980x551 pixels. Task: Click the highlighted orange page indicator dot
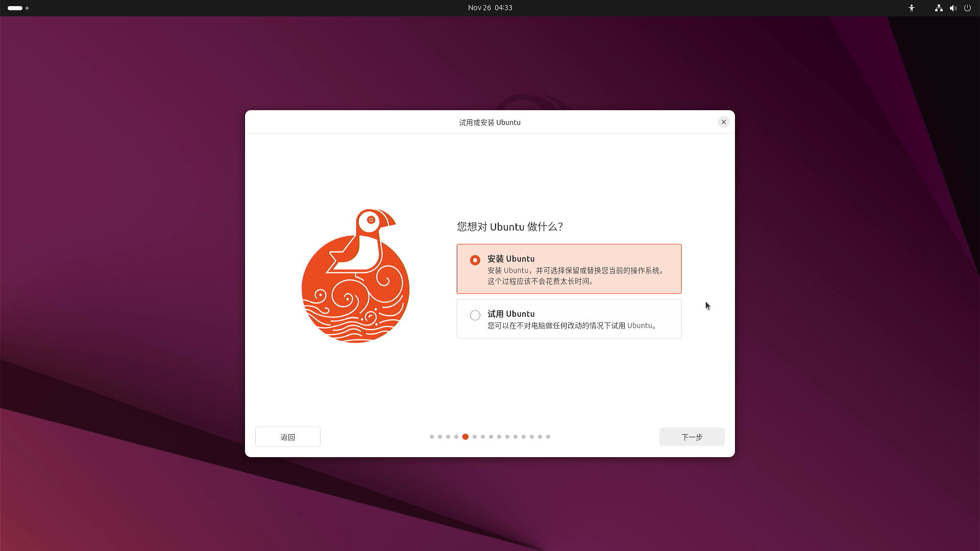465,437
